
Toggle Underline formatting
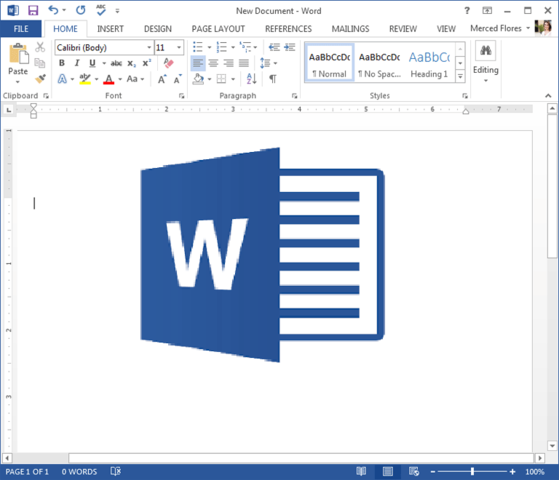tap(92, 63)
